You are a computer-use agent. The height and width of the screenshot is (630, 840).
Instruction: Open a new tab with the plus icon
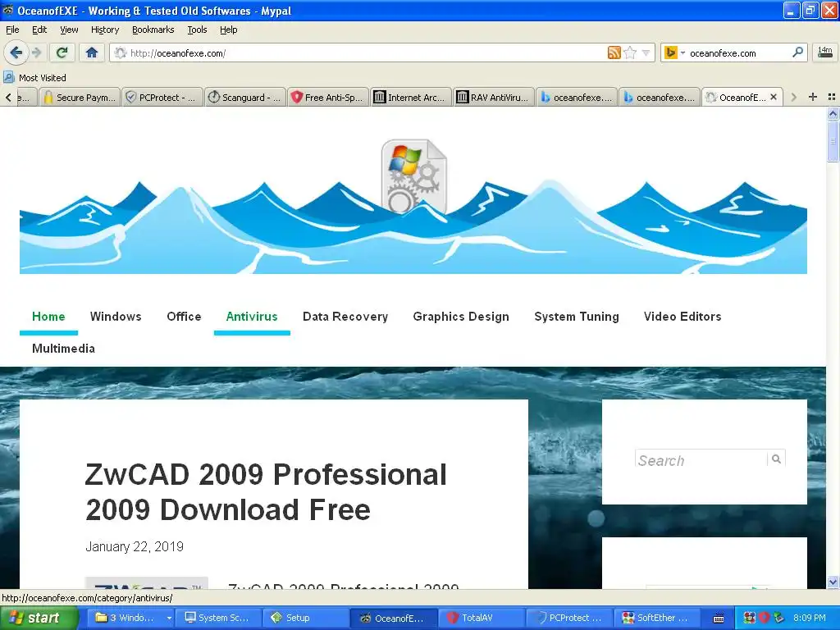(813, 97)
